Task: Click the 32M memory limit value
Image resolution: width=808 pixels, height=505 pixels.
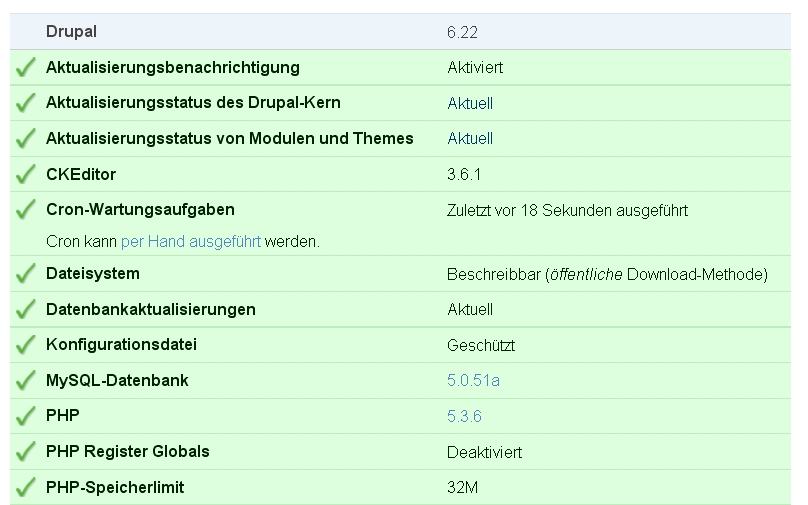Action: [x=459, y=488]
